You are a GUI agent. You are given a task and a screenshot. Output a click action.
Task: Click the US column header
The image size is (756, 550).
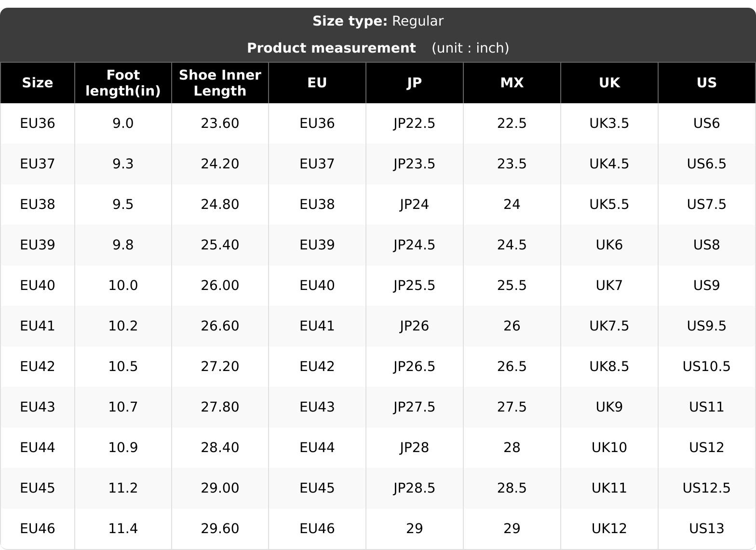click(x=706, y=82)
